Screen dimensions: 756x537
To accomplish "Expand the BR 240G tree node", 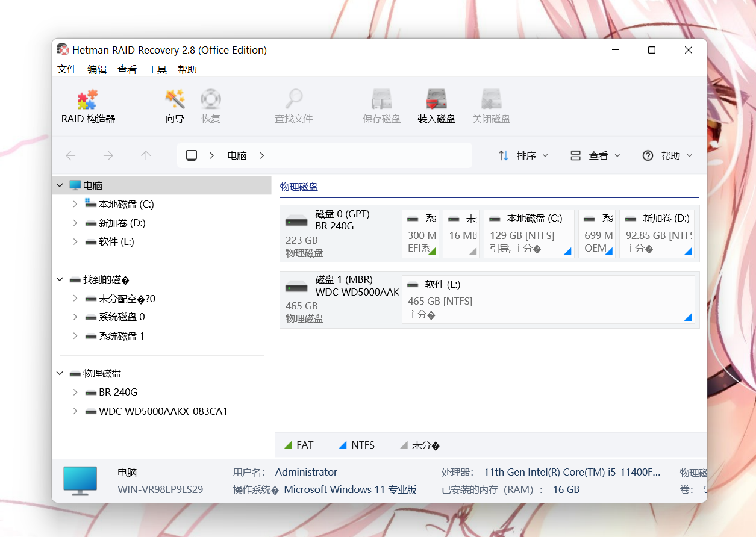I will pos(75,392).
